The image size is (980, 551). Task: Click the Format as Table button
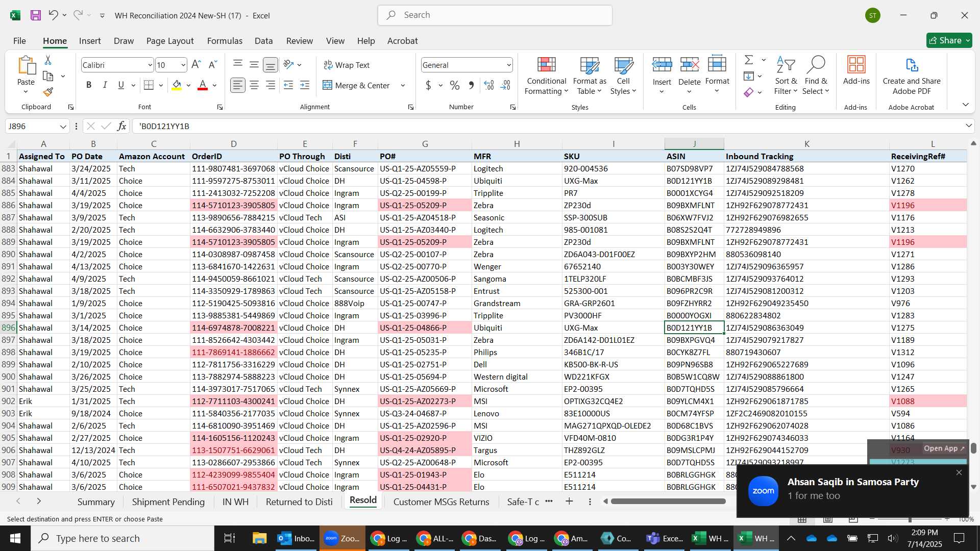pyautogui.click(x=590, y=76)
